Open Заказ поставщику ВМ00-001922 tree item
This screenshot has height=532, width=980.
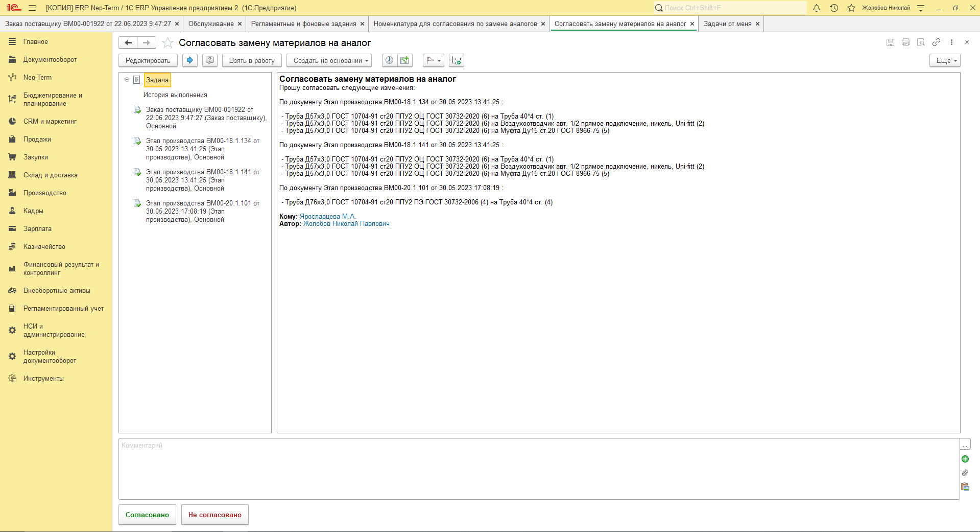pyautogui.click(x=206, y=118)
